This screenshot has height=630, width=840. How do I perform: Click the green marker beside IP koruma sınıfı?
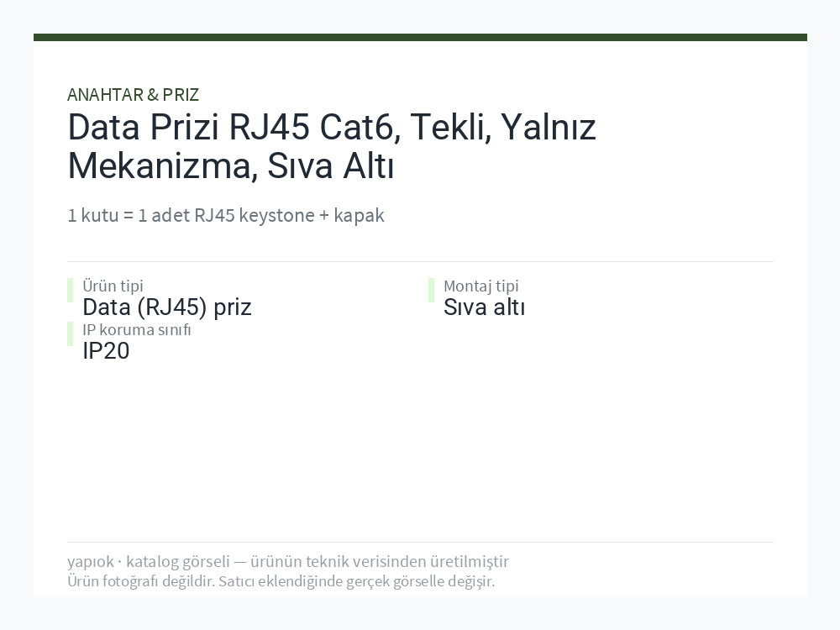(71, 333)
